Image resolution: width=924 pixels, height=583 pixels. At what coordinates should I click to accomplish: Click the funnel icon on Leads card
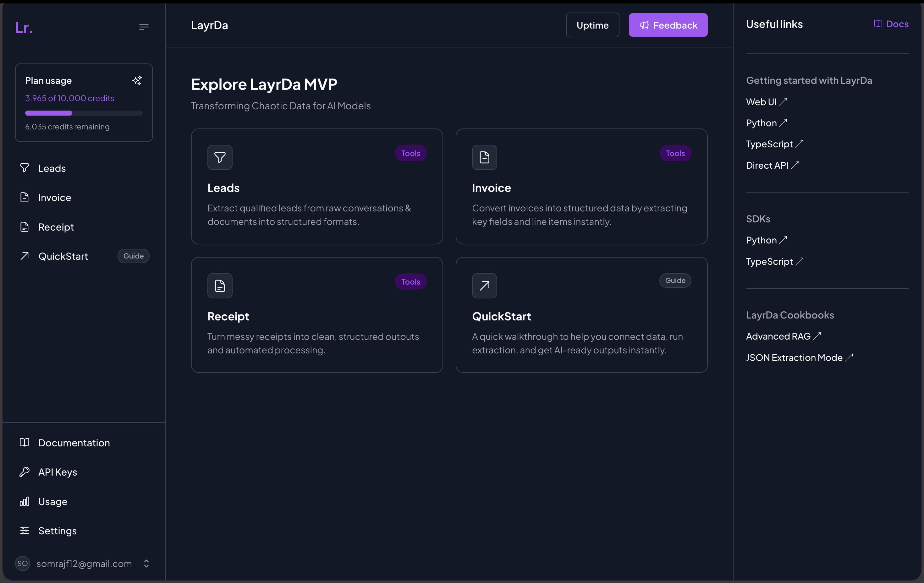click(x=220, y=157)
